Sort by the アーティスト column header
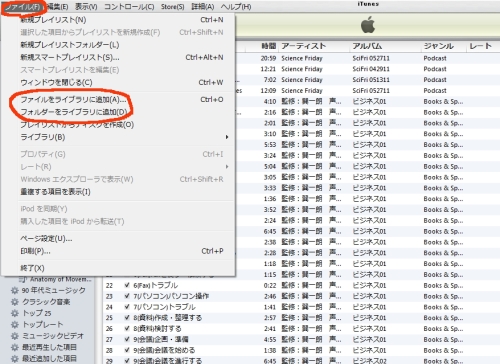 click(303, 46)
